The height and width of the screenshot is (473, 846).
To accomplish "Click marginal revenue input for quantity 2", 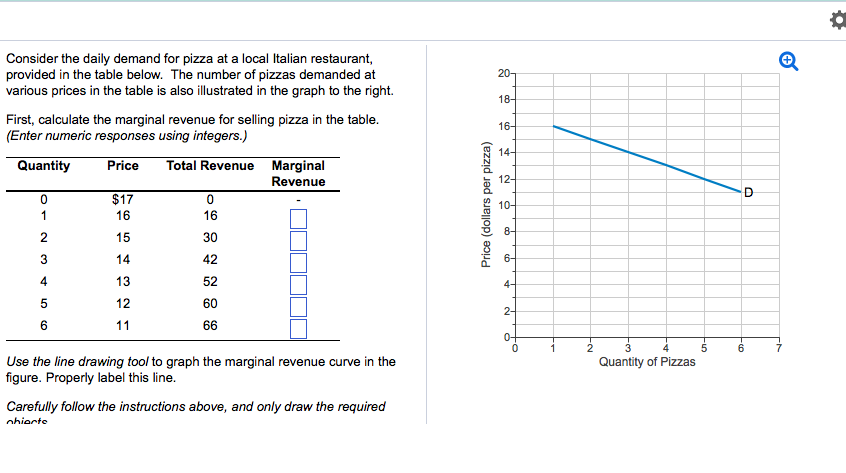I will 298,241.
